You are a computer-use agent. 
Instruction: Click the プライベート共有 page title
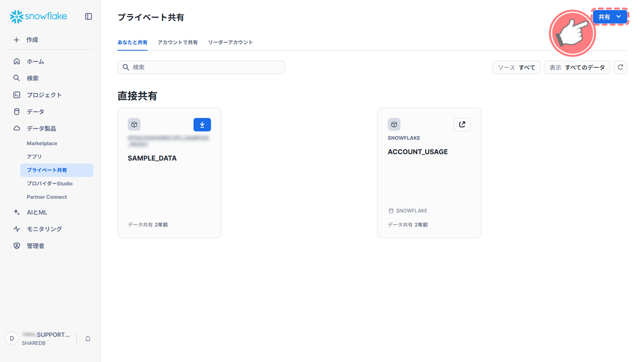151,18
